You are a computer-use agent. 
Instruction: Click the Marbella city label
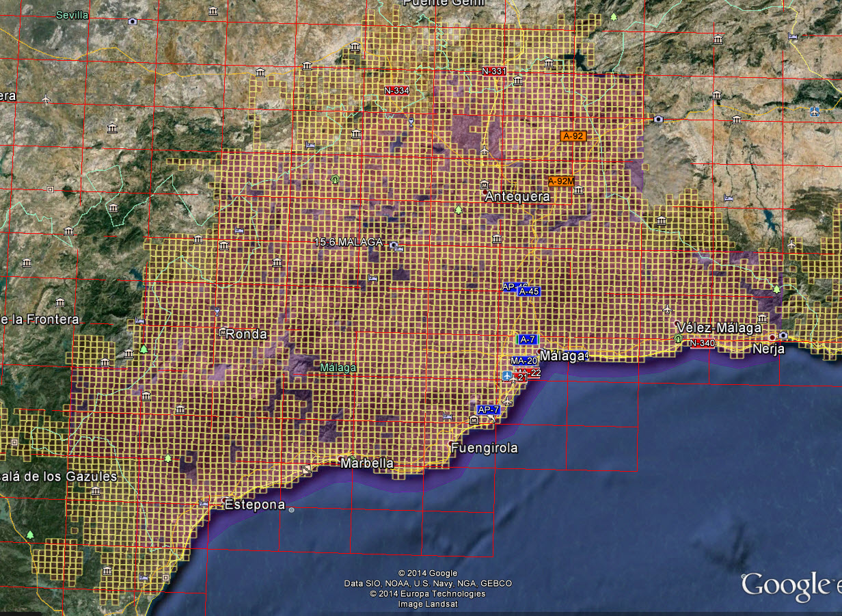367,463
